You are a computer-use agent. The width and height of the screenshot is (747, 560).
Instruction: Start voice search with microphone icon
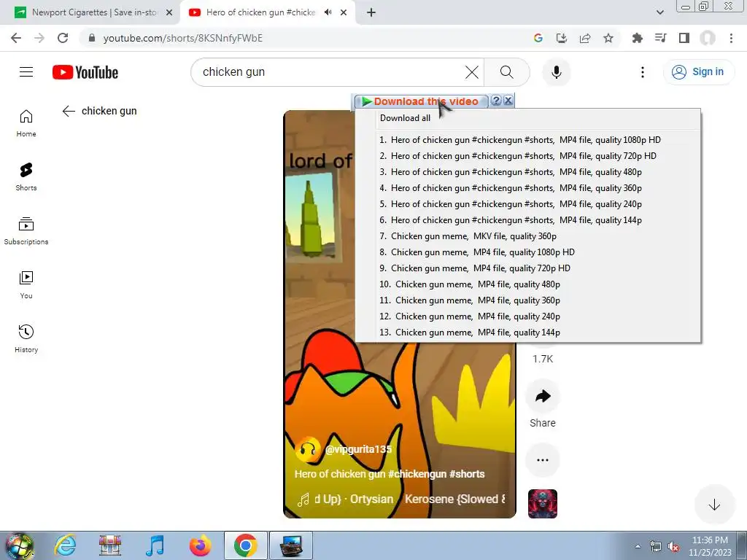coord(556,72)
